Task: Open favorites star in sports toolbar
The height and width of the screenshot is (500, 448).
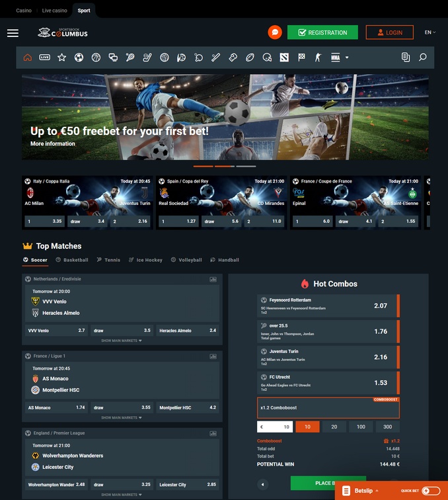Action: (62, 58)
